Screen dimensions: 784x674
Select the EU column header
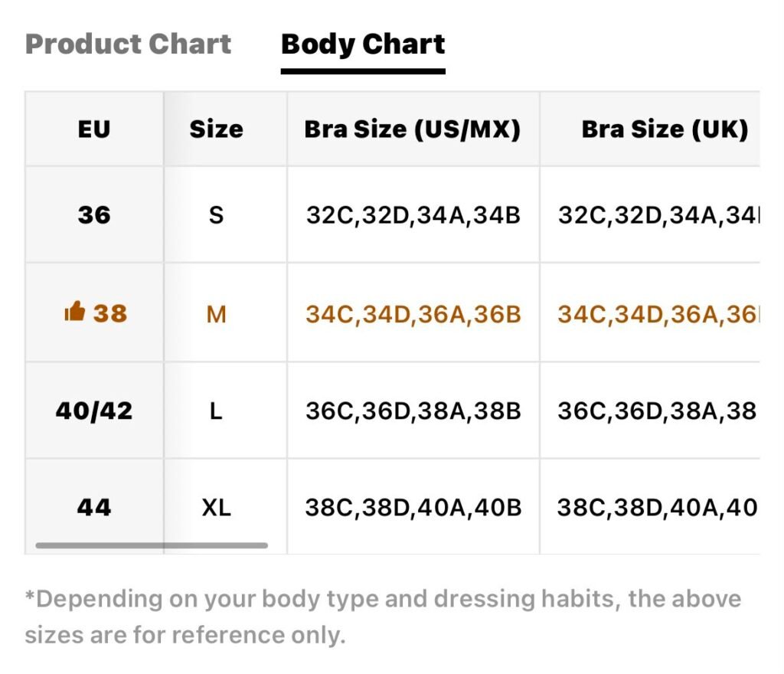tap(94, 129)
